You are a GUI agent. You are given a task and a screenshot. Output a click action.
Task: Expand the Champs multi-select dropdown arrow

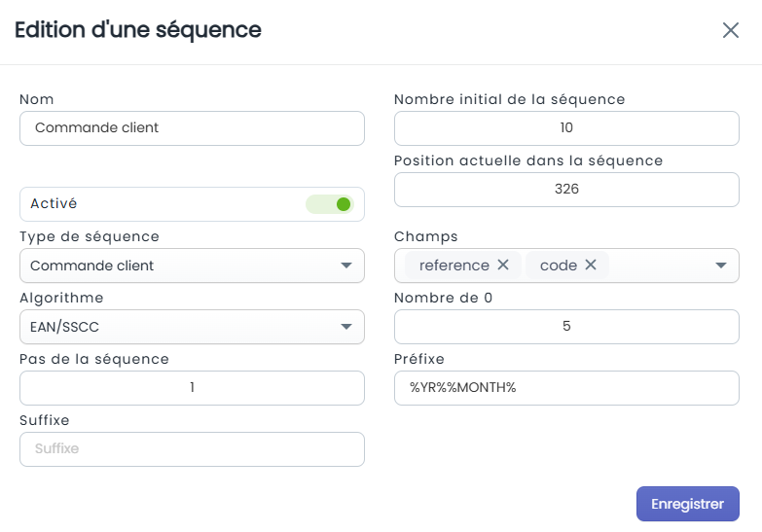coord(721,266)
